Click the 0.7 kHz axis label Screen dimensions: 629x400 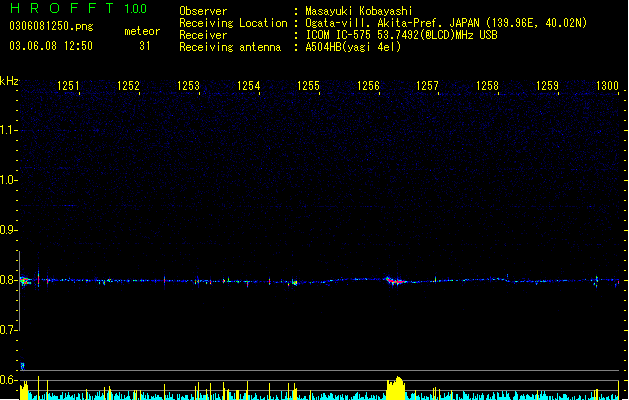tap(8, 330)
